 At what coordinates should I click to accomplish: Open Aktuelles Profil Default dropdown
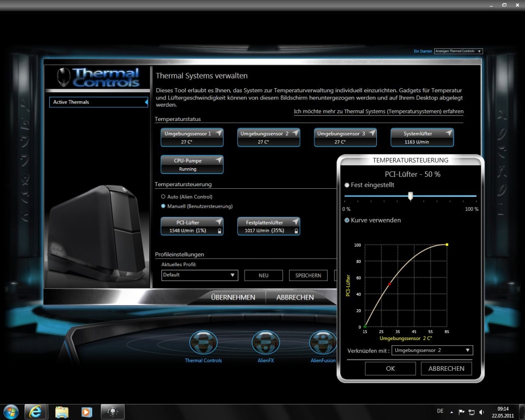[199, 275]
